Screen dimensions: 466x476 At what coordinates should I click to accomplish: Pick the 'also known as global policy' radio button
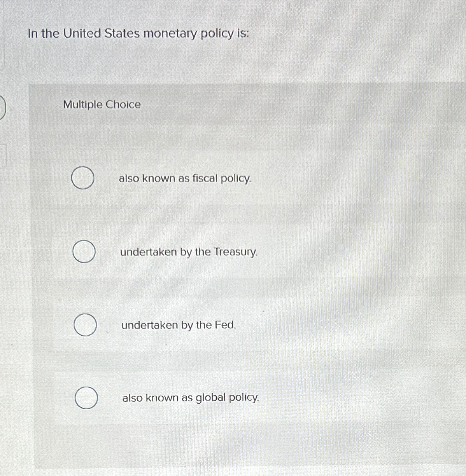(x=86, y=398)
